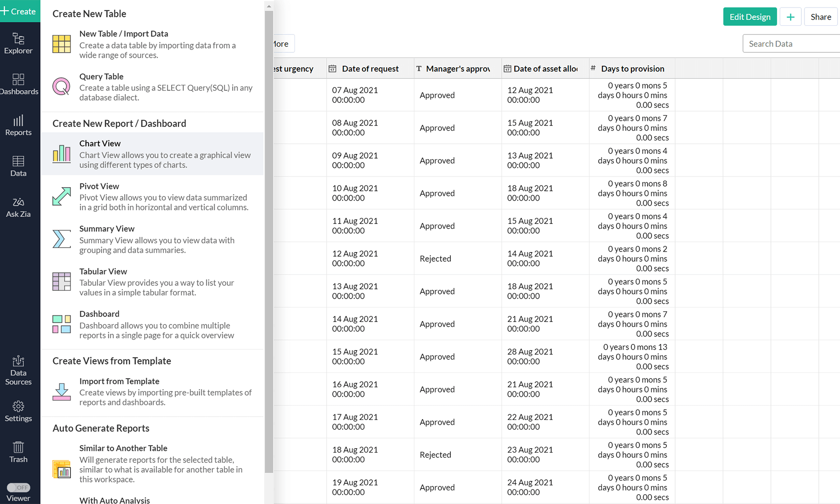Toggle the Viewer switch off
Viewport: 840px width, 504px height.
click(x=20, y=488)
